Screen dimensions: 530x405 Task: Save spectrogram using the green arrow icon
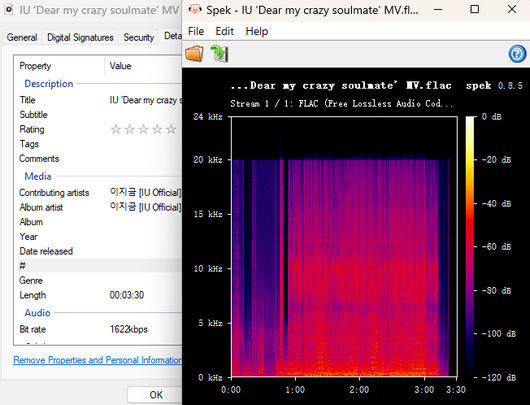click(x=219, y=53)
